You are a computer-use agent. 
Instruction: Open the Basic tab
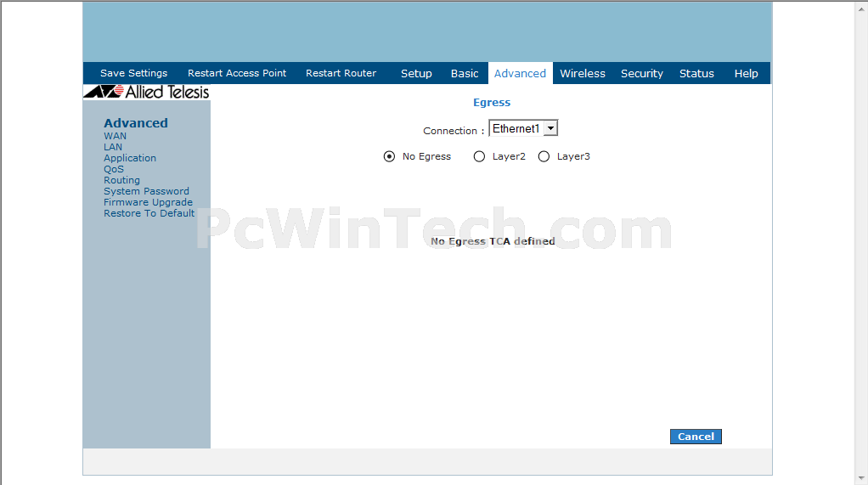(x=465, y=73)
